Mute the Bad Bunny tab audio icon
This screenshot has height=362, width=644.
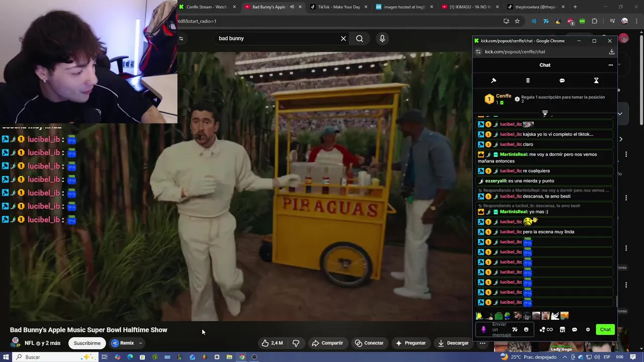point(292,7)
